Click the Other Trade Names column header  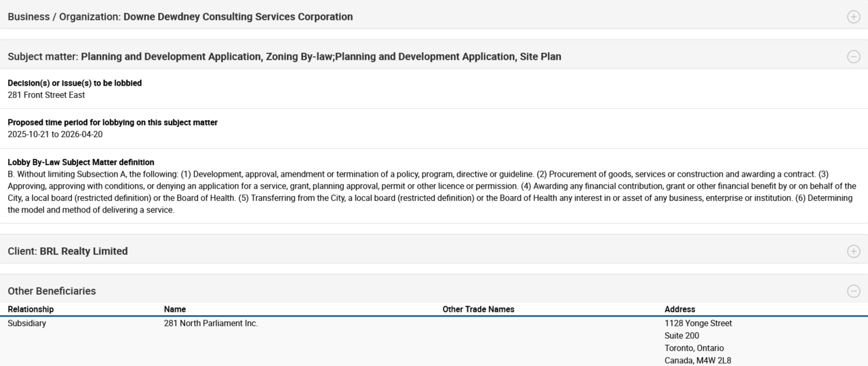point(478,310)
